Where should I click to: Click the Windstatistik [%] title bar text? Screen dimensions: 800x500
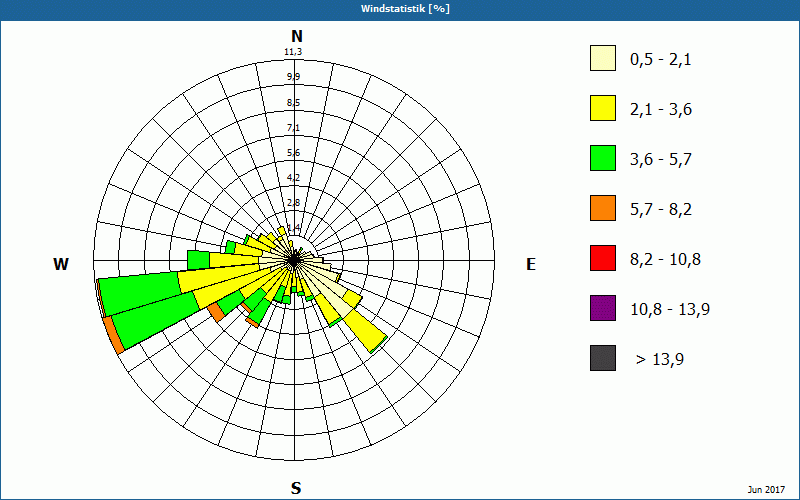click(x=405, y=9)
